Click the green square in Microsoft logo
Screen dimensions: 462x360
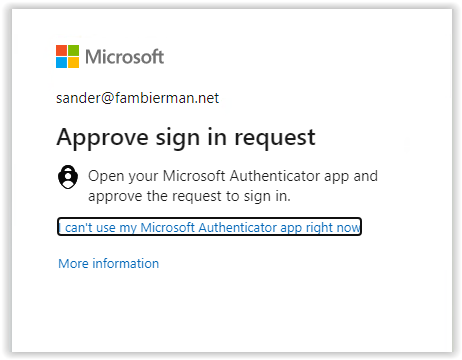(x=74, y=51)
